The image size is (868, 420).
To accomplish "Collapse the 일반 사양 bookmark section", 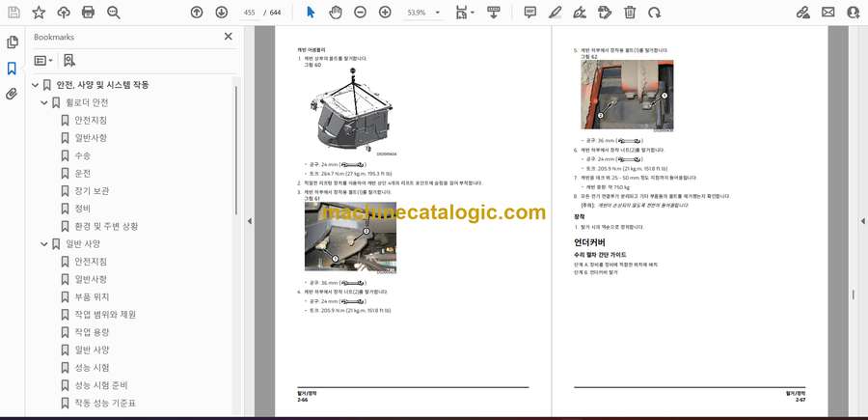I will tap(44, 244).
